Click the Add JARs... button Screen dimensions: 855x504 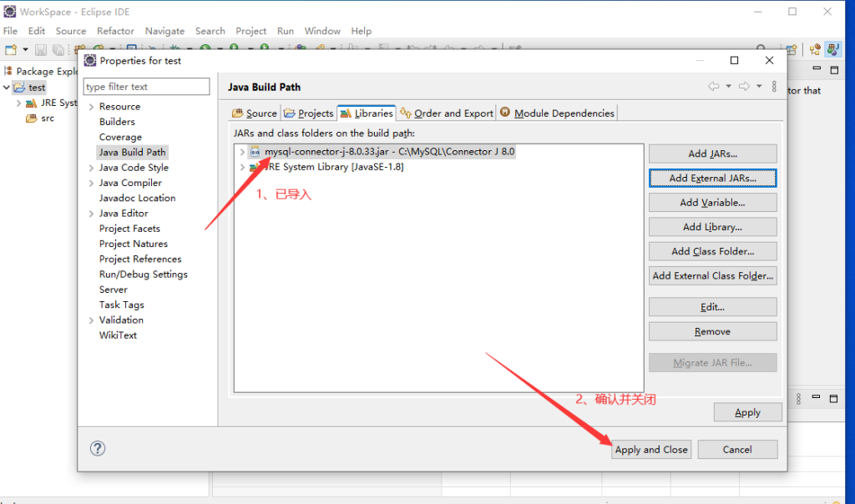(713, 154)
